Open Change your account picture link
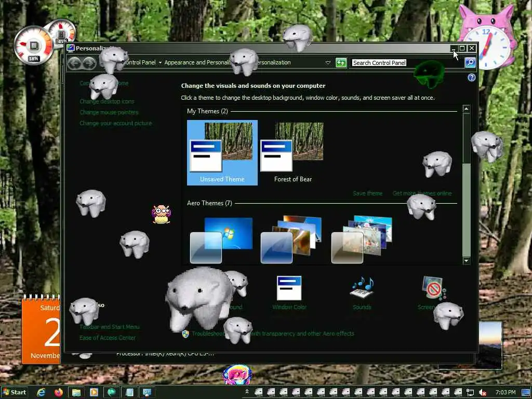 (116, 123)
